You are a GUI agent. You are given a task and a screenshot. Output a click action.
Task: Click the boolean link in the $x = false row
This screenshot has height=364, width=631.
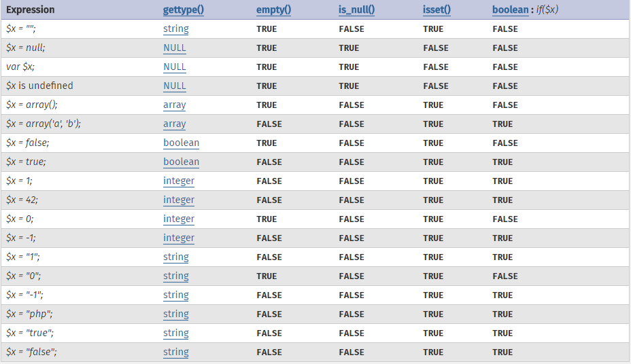coord(181,143)
